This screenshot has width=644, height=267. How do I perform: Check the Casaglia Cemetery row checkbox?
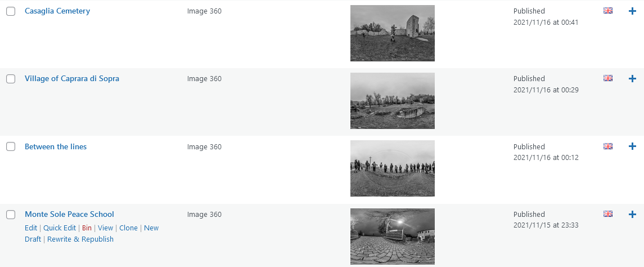11,11
